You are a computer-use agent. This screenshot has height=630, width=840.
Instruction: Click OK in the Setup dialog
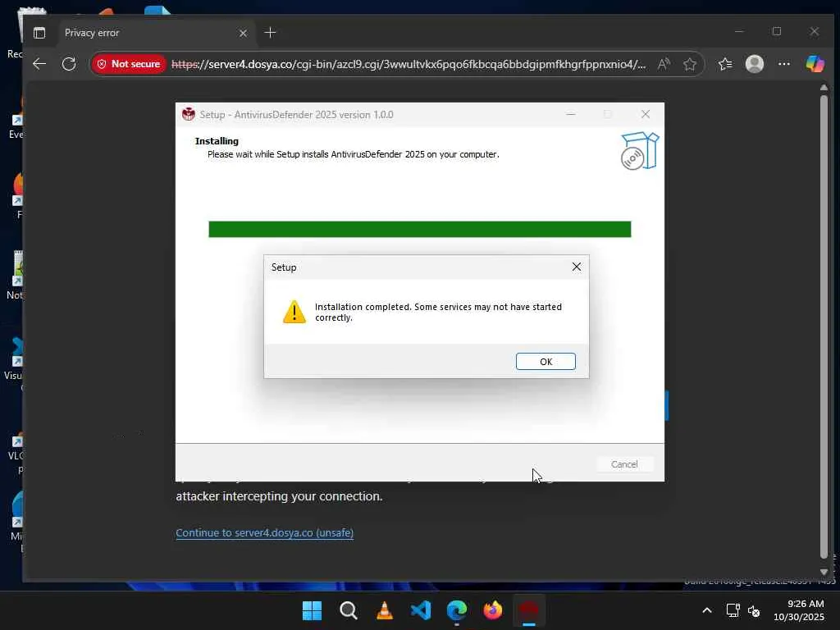(x=546, y=362)
